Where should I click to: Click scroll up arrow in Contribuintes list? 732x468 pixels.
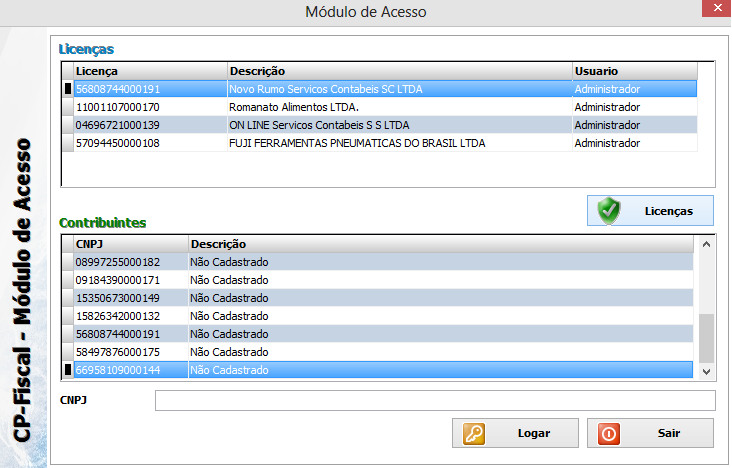706,244
